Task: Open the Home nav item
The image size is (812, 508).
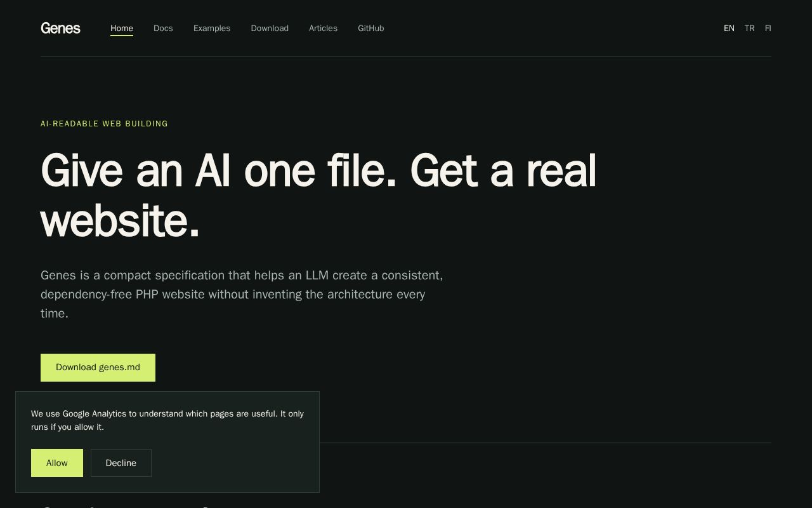Action: click(x=122, y=29)
